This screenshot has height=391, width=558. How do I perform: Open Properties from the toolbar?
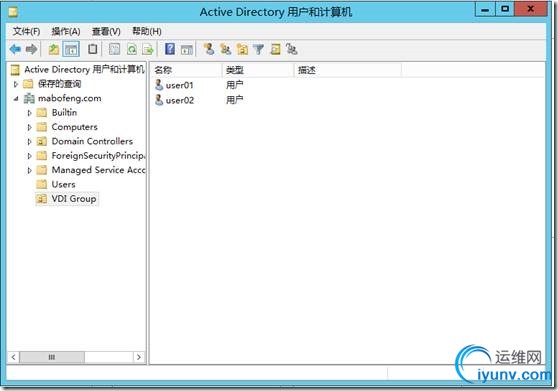pos(114,49)
